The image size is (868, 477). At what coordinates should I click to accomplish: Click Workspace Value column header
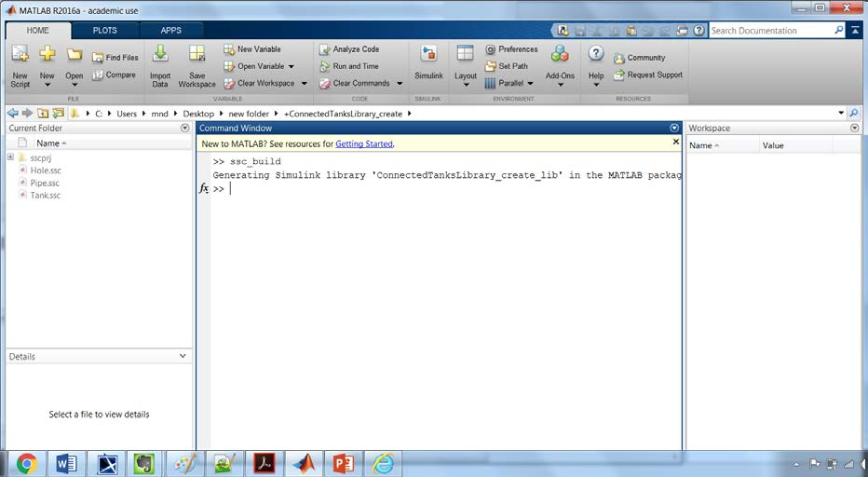tap(773, 145)
